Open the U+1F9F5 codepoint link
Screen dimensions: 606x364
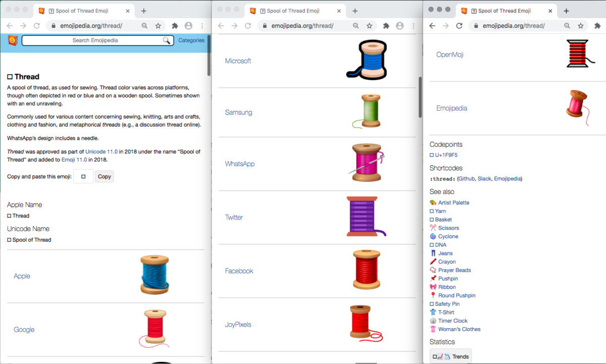coord(446,155)
